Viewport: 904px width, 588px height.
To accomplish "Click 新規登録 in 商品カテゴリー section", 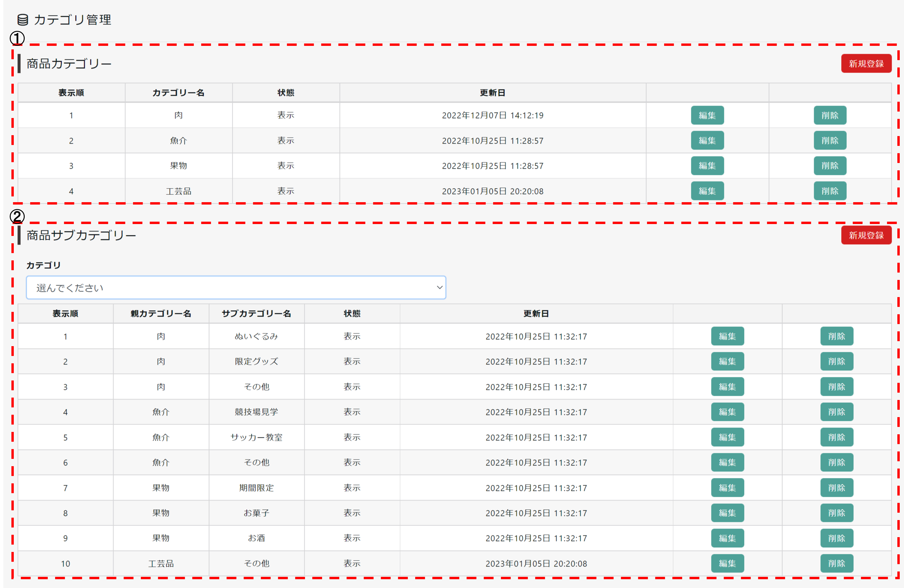I will (x=866, y=63).
